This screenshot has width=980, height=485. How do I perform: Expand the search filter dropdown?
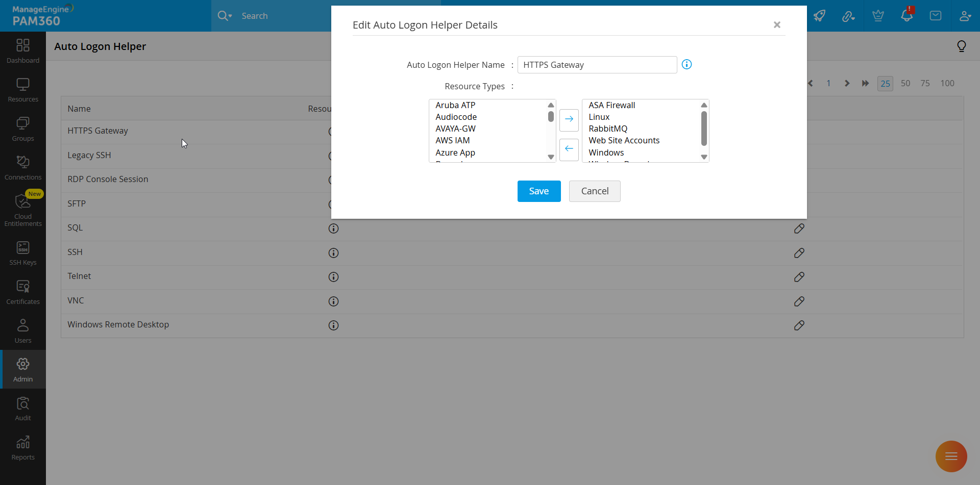[225, 16]
